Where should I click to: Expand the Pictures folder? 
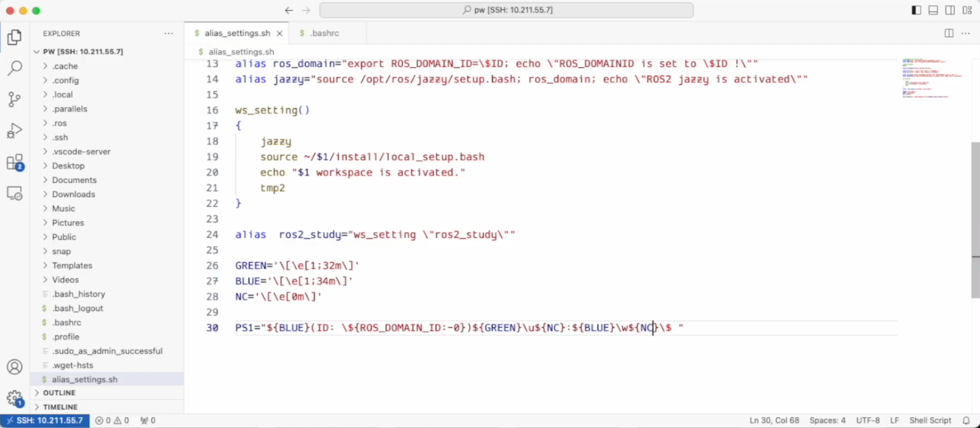click(107, 223)
